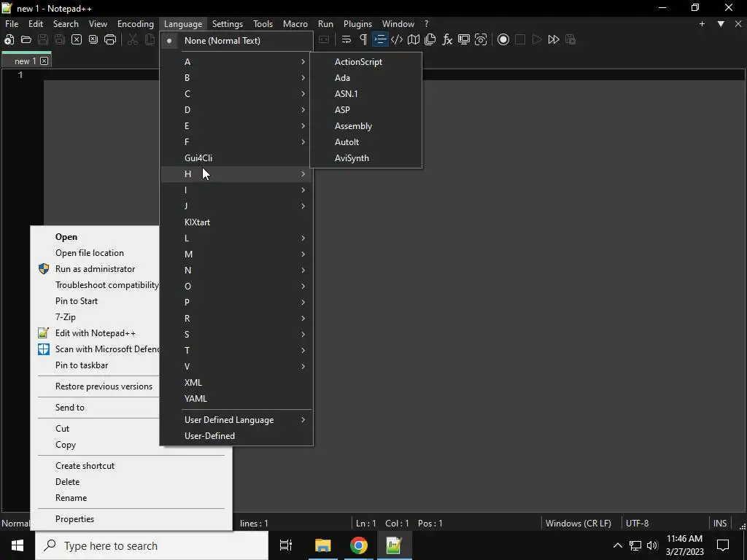
Task: Open the Windows Start button
Action: click(x=18, y=545)
